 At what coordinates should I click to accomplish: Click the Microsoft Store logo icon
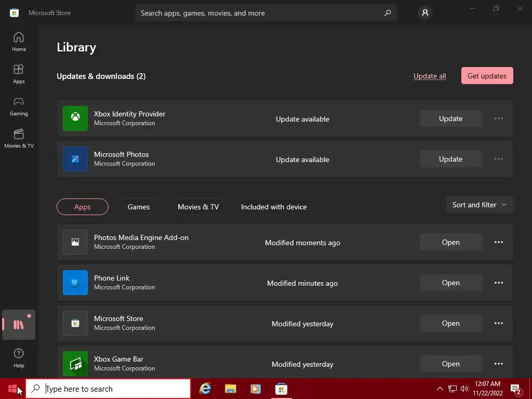[14, 13]
